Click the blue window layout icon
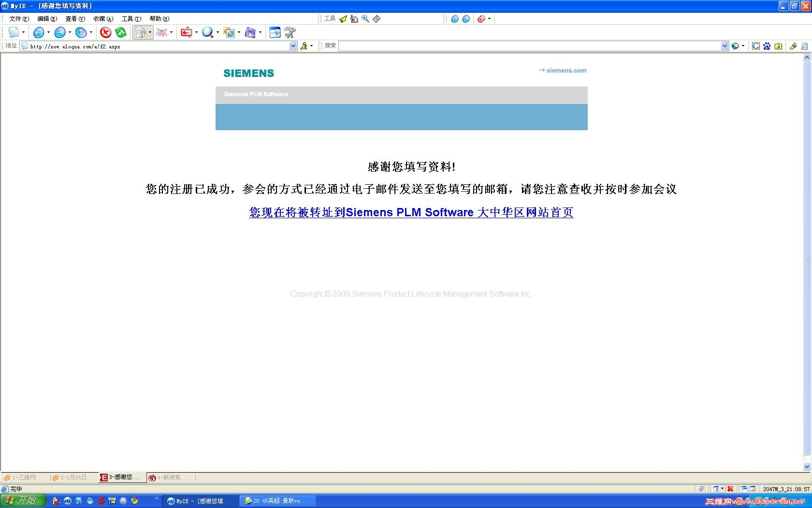 coord(275,32)
